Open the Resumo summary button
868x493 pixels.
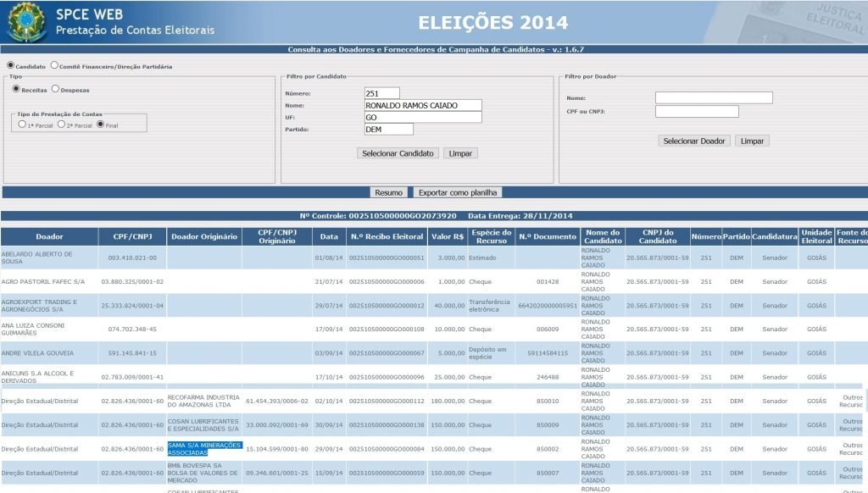tap(388, 193)
